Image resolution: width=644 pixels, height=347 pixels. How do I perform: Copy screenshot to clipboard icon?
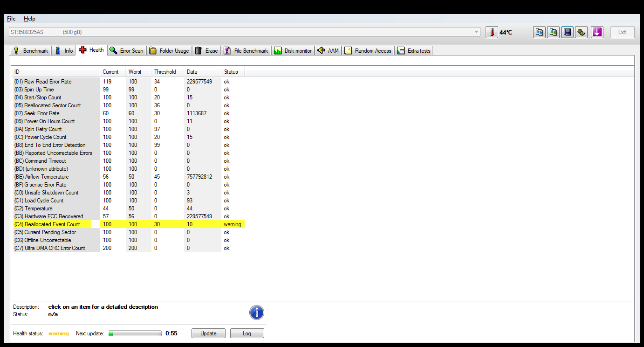click(553, 32)
